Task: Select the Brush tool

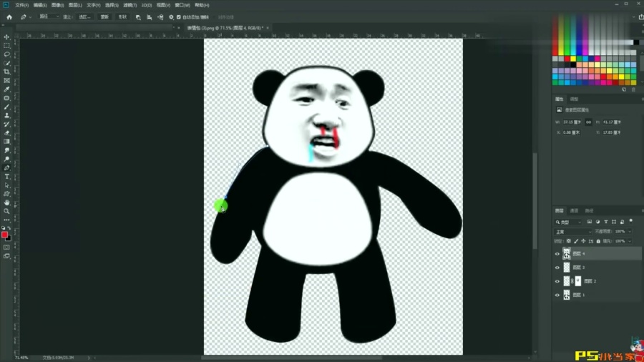Action: pos(6,107)
